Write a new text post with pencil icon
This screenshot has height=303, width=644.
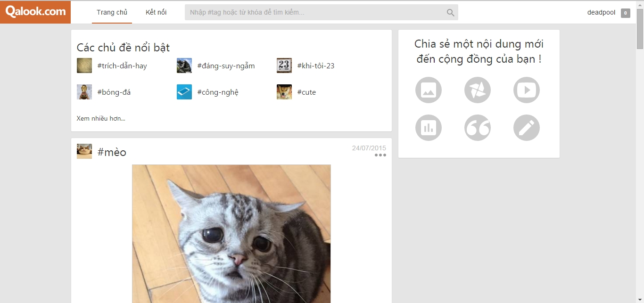(x=527, y=128)
